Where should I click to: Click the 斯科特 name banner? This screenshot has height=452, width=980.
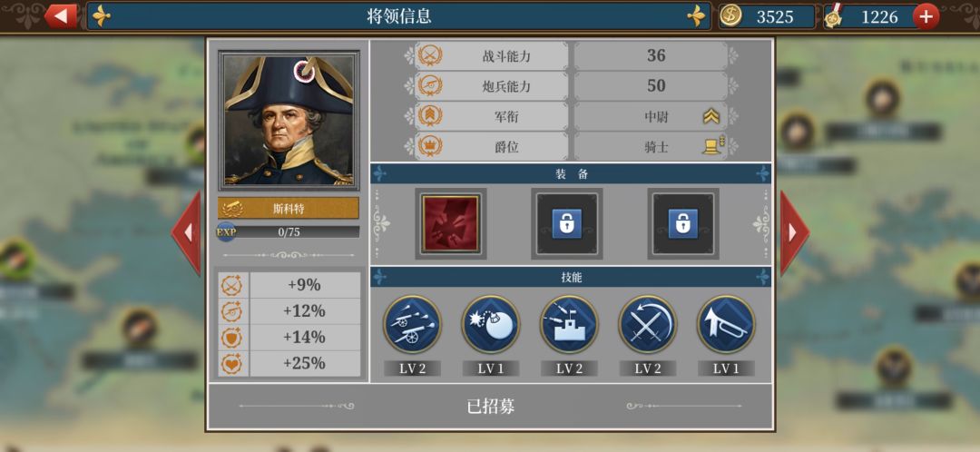pos(289,208)
